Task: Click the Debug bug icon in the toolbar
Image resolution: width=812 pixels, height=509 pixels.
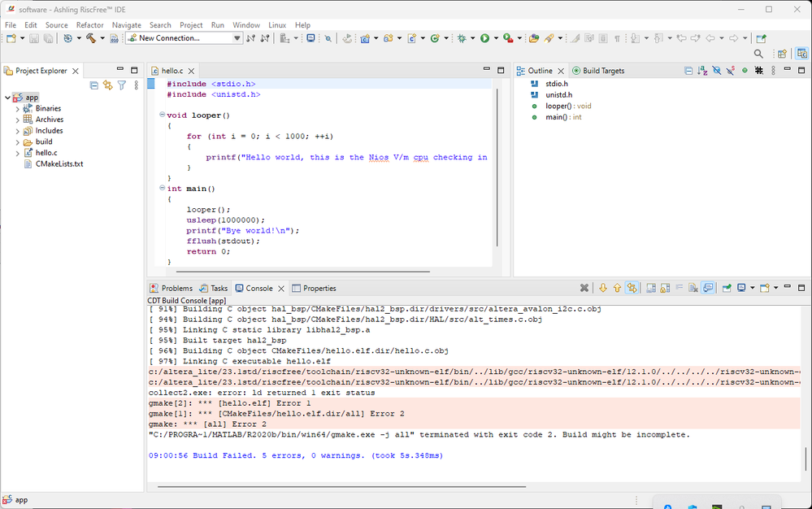Action: click(462, 38)
